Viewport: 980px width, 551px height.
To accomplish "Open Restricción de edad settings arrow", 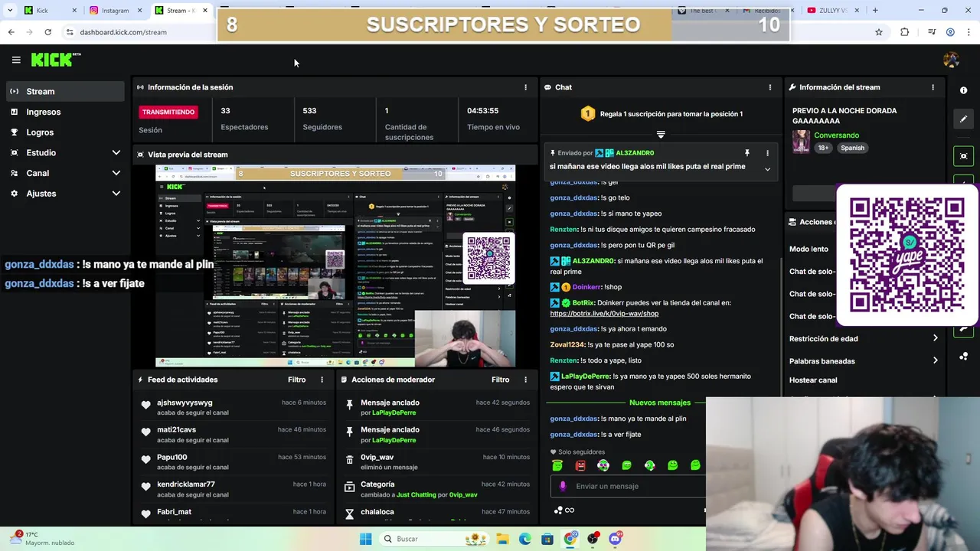I will coord(935,338).
